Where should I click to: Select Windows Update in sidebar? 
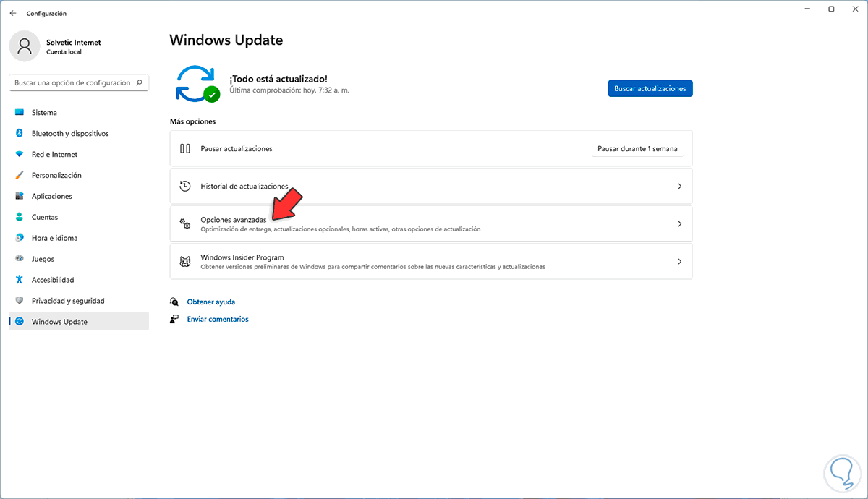tap(79, 322)
